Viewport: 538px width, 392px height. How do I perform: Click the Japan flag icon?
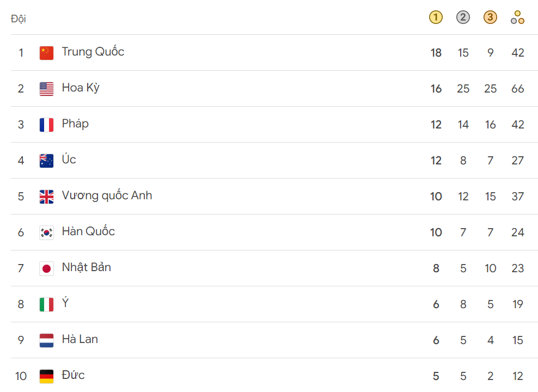[46, 268]
